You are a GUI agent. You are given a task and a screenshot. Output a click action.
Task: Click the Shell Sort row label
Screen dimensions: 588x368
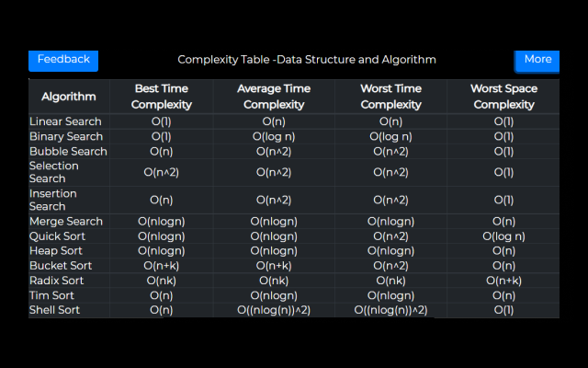click(55, 310)
